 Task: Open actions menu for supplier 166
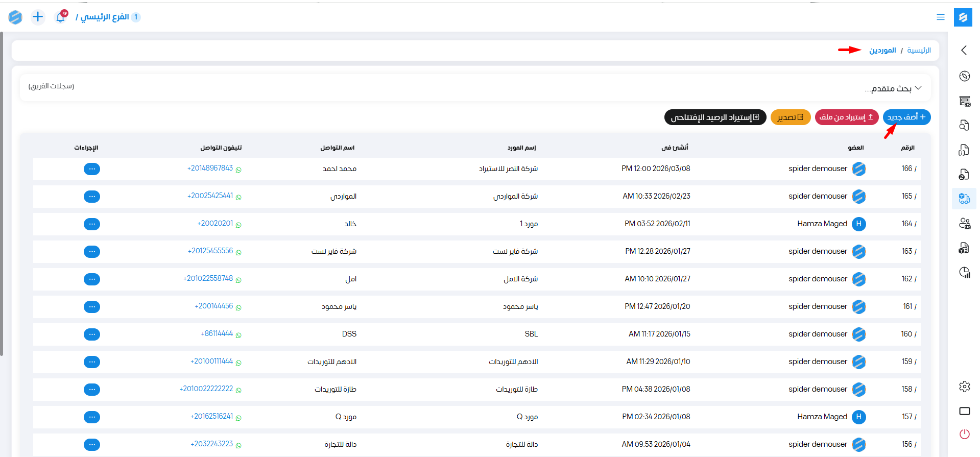(92, 169)
